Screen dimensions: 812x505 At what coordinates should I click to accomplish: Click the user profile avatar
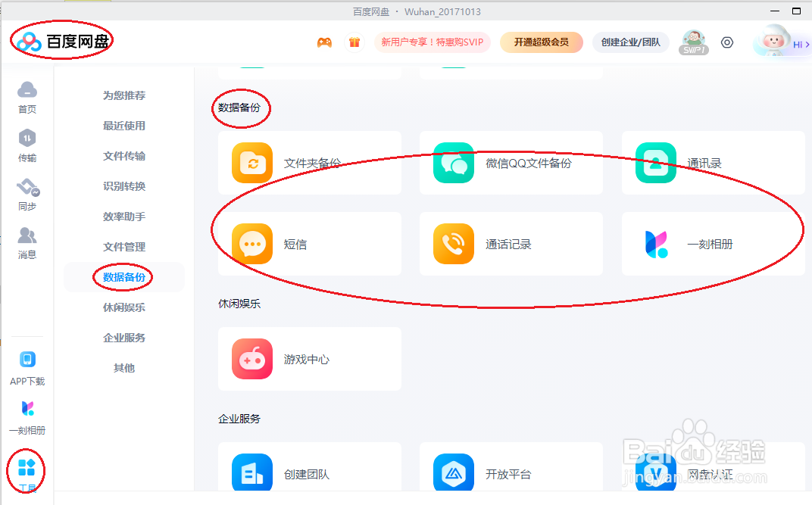773,40
